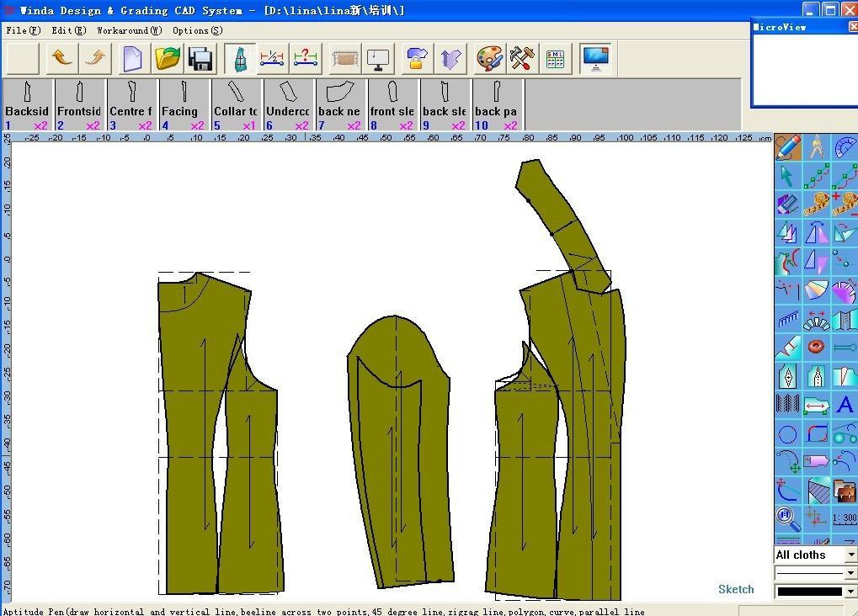Screen dimensions: 858x616
Task: Click the purple arrow shirt icon
Action: click(450, 58)
